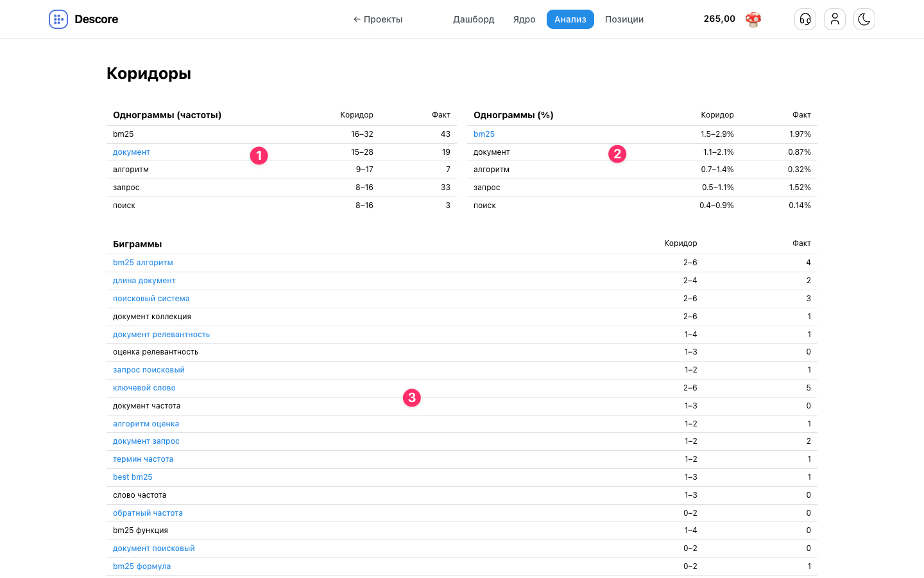Go back to Проекты

click(378, 19)
